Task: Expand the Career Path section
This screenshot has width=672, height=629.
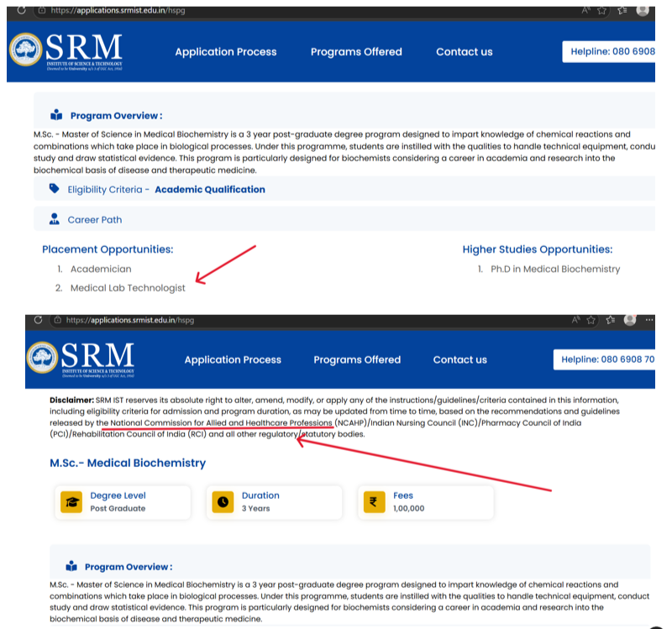Action: pyautogui.click(x=344, y=219)
